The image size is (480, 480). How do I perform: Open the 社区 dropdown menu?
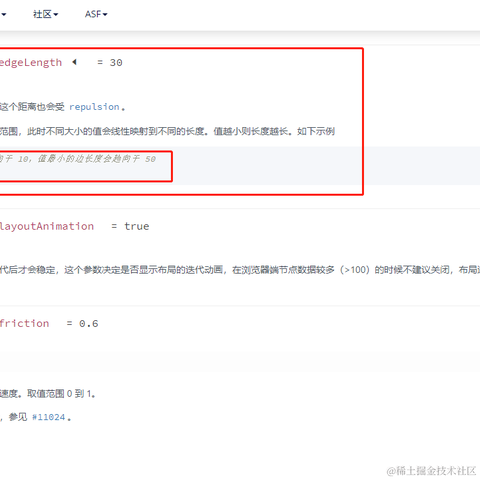(46, 14)
